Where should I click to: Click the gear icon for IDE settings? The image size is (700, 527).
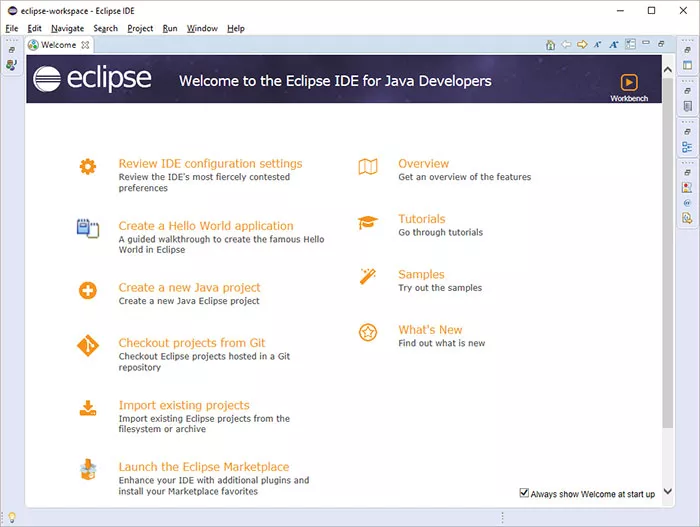click(88, 167)
